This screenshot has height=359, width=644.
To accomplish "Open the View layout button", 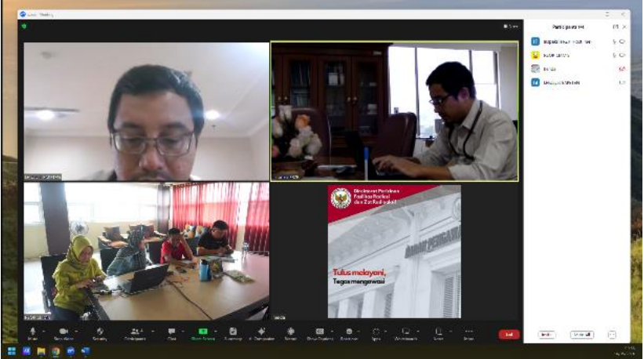I will click(x=511, y=26).
